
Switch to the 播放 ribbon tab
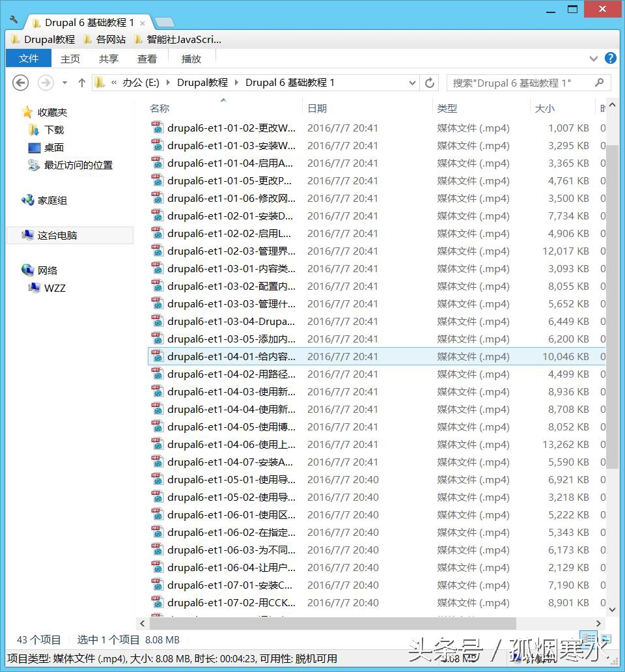click(191, 59)
